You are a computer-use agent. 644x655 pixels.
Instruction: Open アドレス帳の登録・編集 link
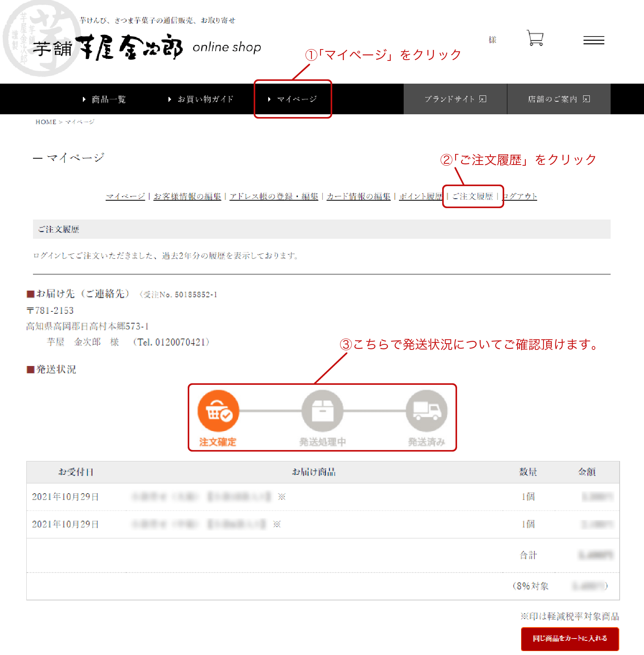[274, 196]
